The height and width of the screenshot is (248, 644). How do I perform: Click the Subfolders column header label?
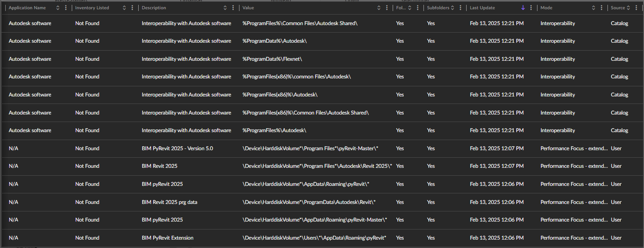[438, 8]
